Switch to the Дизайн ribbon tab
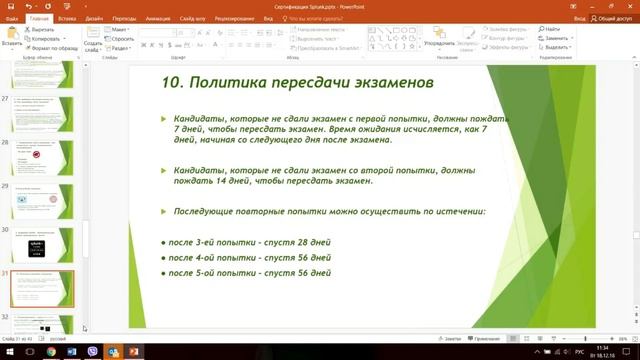The height and width of the screenshot is (360, 640). (x=94, y=18)
